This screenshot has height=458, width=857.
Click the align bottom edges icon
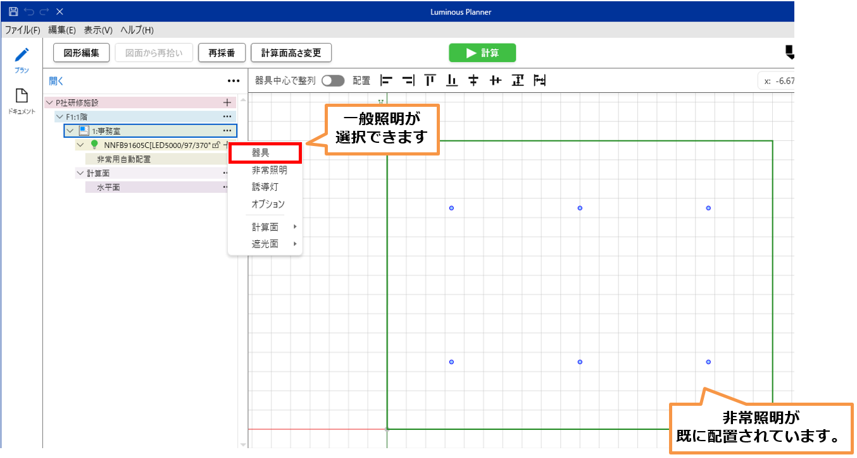(452, 80)
